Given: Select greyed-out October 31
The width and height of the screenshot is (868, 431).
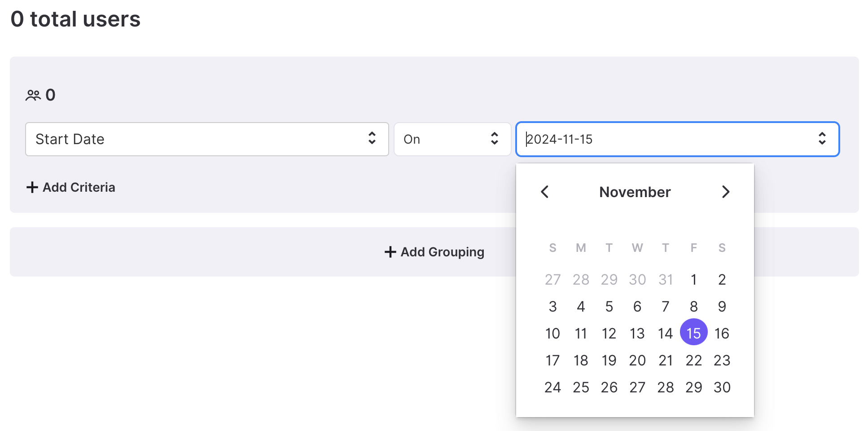Looking at the screenshot, I should (x=666, y=280).
